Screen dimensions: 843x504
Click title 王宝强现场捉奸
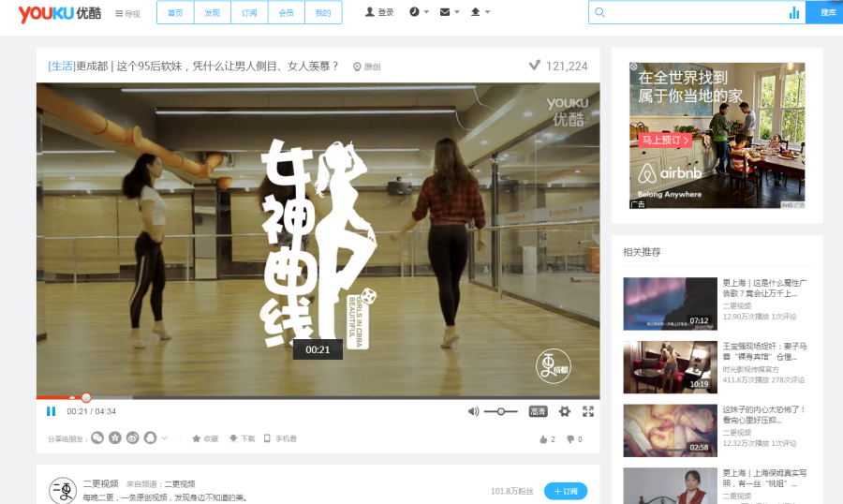(764, 351)
